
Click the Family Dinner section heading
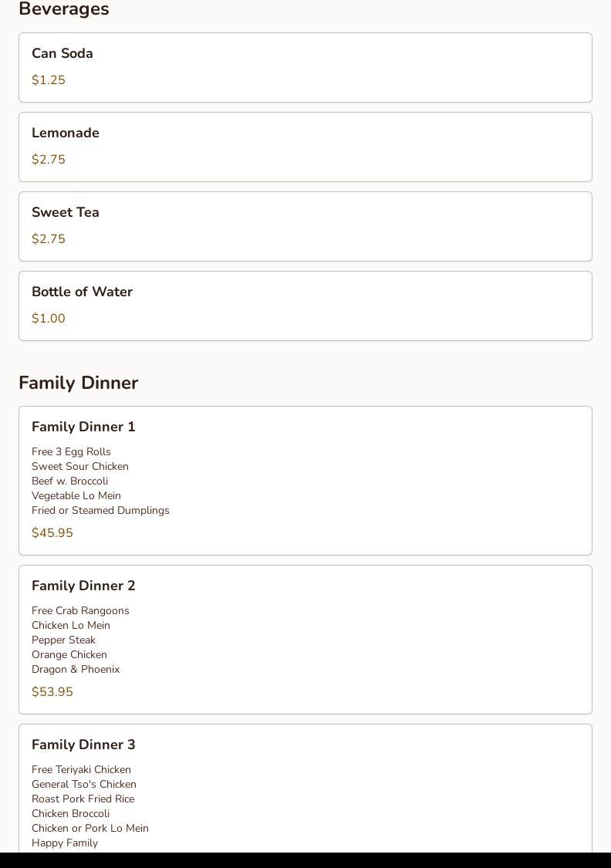(79, 383)
